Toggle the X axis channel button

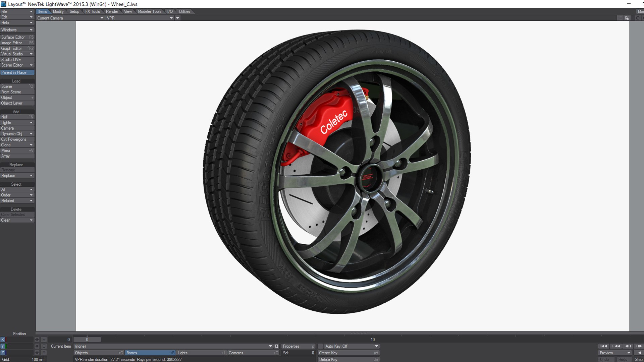(3, 340)
